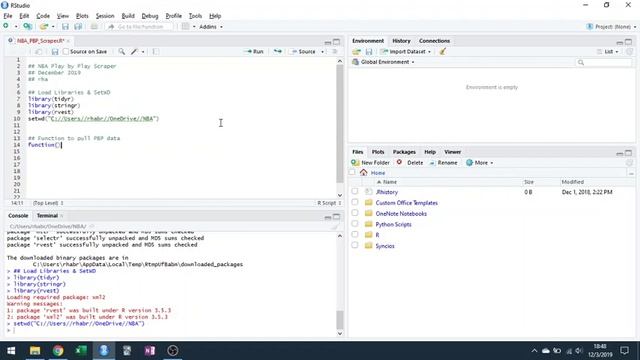The width and height of the screenshot is (640, 360).
Task: Show document outline icon in editor
Action: click(x=335, y=52)
